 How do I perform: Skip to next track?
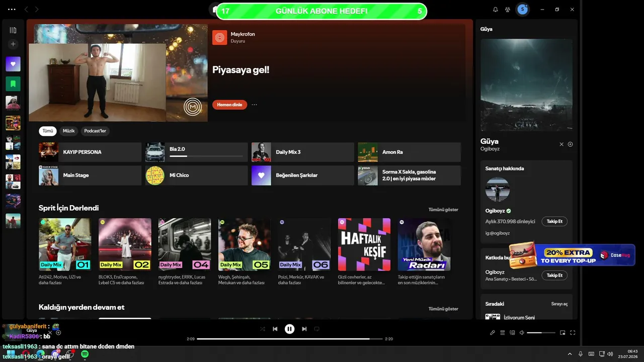tap(304, 329)
